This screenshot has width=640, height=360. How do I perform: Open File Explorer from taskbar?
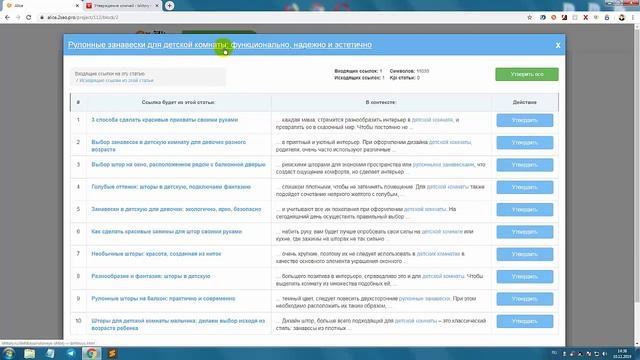tap(29, 353)
